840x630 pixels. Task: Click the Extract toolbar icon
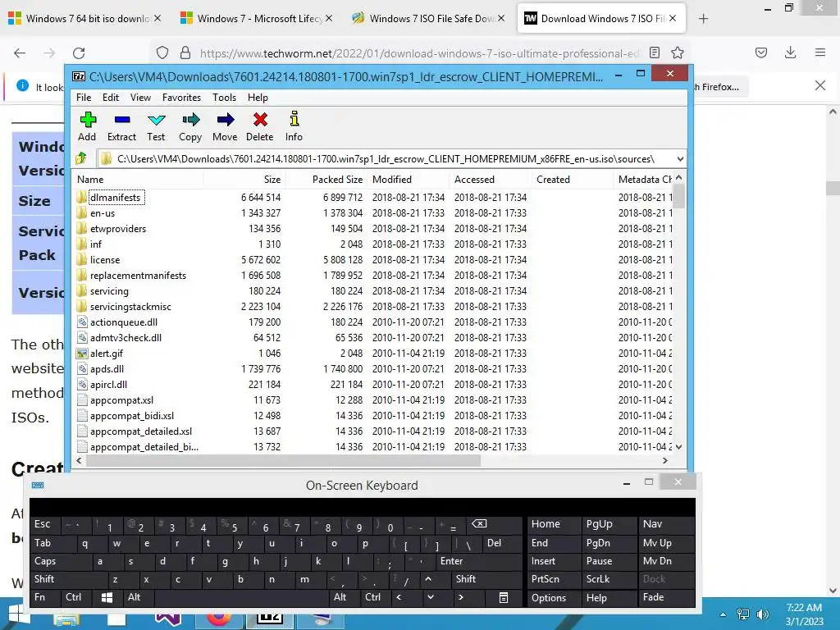(121, 126)
